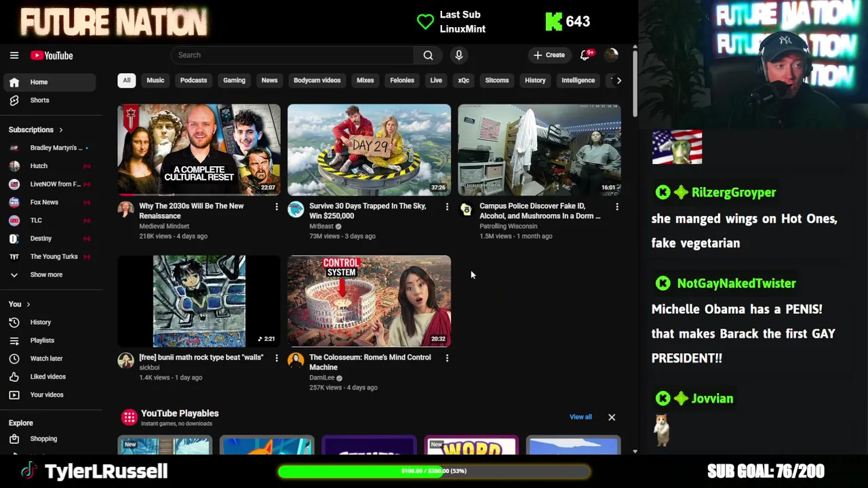
Task: Play the dorm room bodycam thumbnail
Action: point(539,150)
